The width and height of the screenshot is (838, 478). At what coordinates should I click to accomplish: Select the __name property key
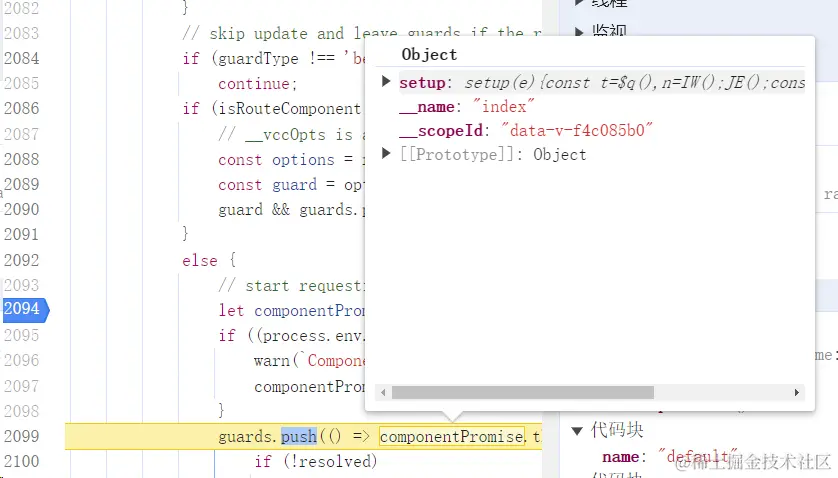pos(426,107)
